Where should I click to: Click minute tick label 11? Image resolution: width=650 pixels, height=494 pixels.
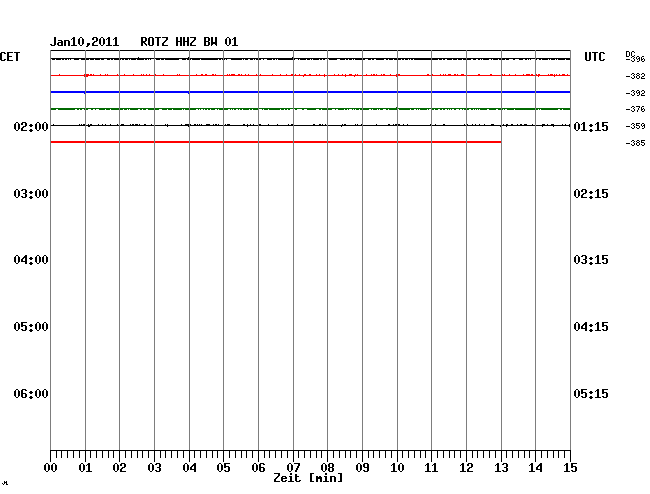(x=431, y=468)
